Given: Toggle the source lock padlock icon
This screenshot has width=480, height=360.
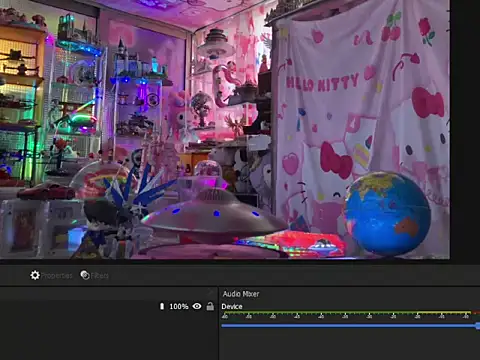Looking at the screenshot, I should (210, 306).
